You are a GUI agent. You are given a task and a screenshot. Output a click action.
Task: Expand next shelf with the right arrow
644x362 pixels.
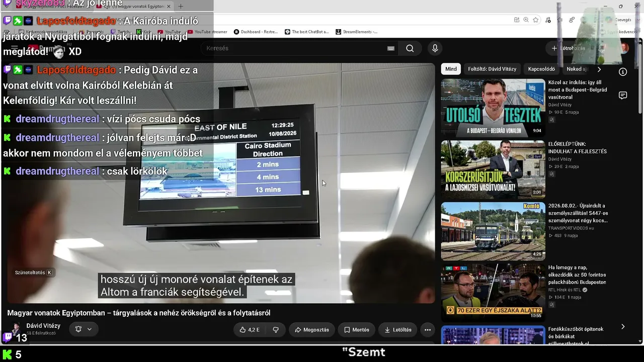[623, 327]
